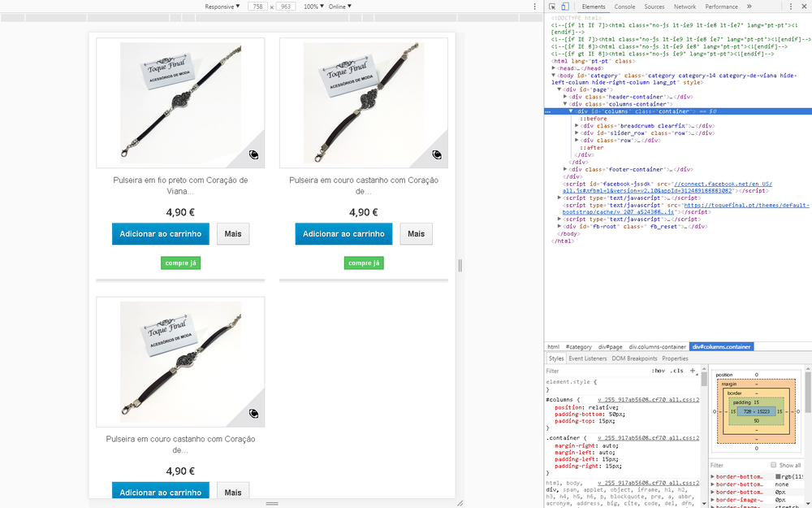Switch to the Console tab
This screenshot has height=508, width=812.
point(624,7)
